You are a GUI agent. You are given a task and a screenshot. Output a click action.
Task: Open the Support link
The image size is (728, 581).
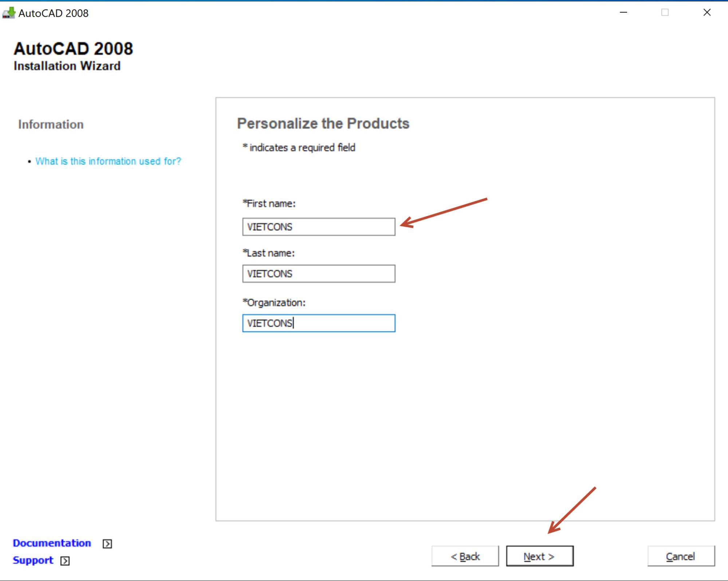(x=33, y=560)
